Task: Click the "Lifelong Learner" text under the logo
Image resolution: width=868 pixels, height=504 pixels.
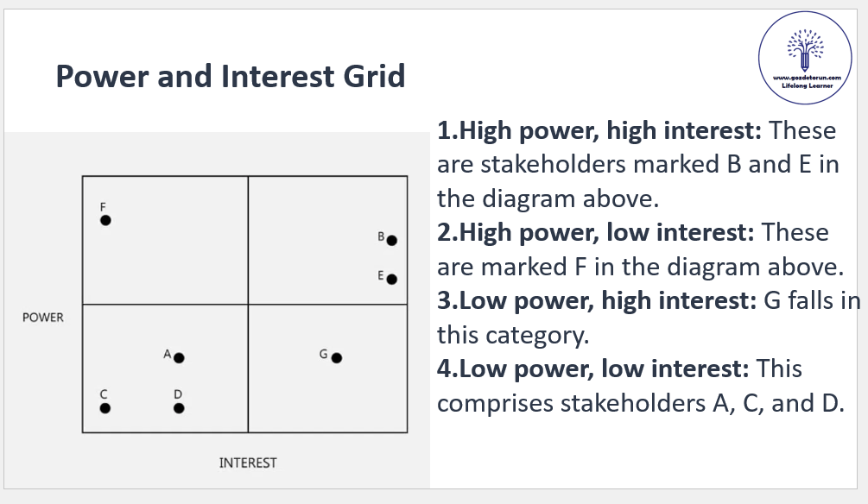Action: pyautogui.click(x=806, y=88)
